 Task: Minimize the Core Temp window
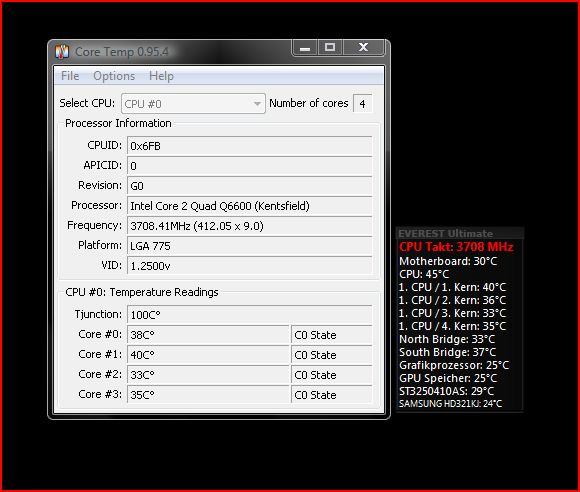(305, 48)
